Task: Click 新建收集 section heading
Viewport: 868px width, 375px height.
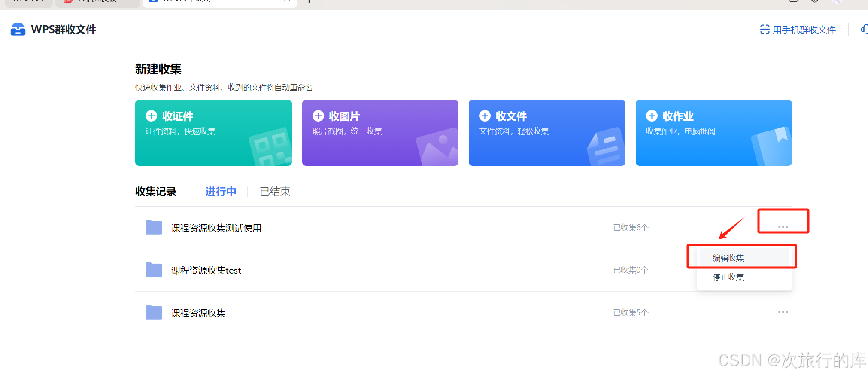Action: tap(158, 69)
